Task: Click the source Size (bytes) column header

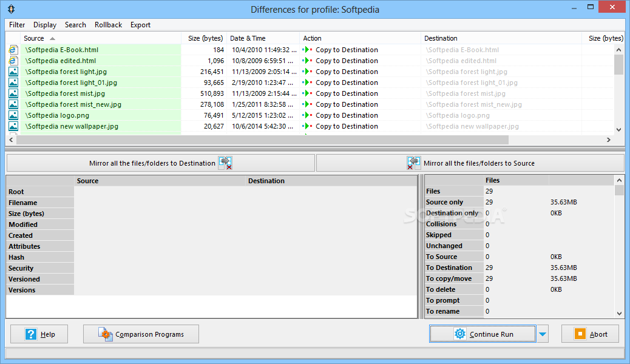Action: click(205, 38)
